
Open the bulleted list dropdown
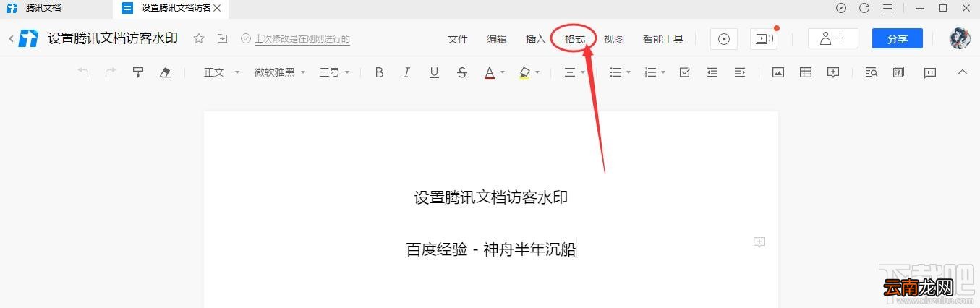[x=620, y=72]
